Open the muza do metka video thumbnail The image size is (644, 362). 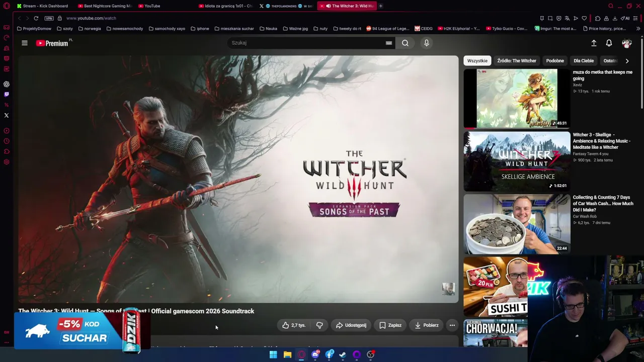(517, 99)
